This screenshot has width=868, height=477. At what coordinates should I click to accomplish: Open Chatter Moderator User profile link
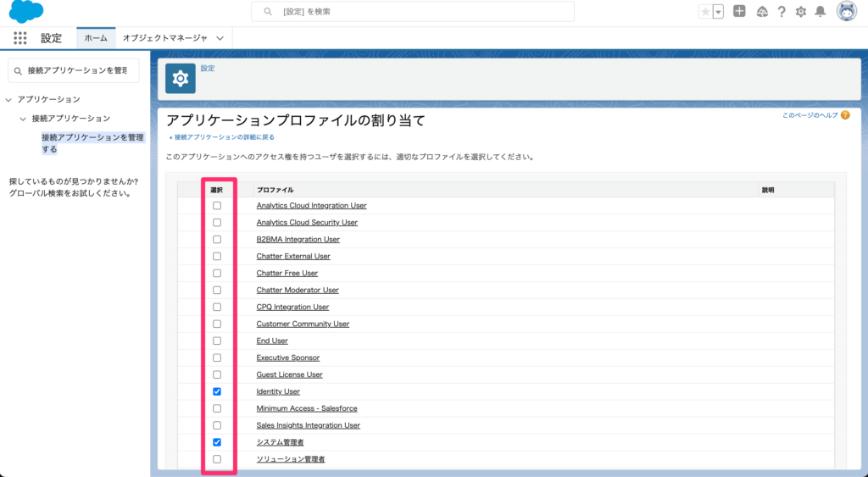[x=298, y=290]
